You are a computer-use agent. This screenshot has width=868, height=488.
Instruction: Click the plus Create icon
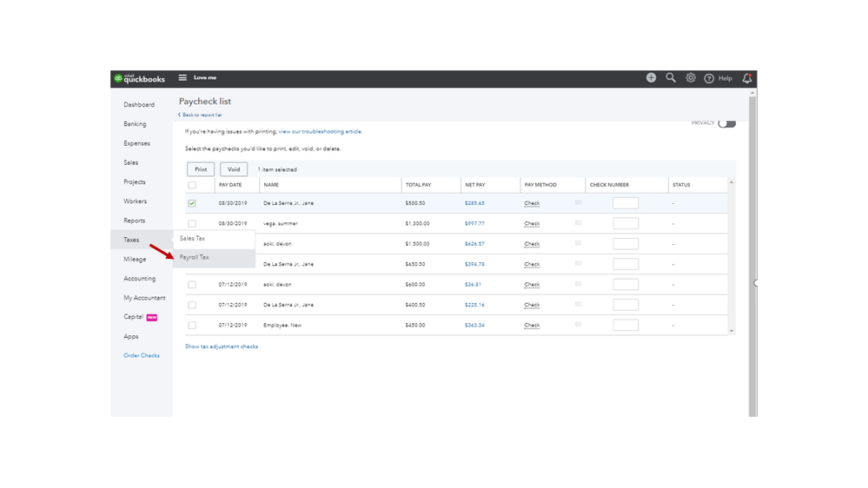[651, 78]
